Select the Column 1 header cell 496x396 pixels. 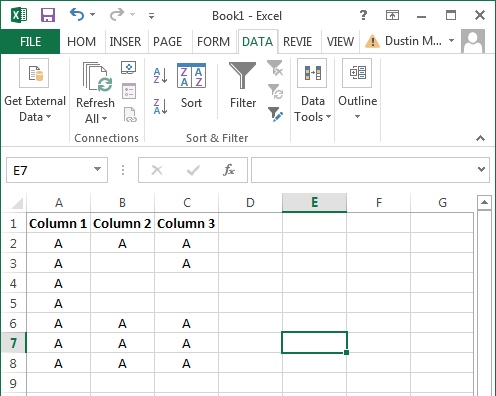tap(58, 223)
